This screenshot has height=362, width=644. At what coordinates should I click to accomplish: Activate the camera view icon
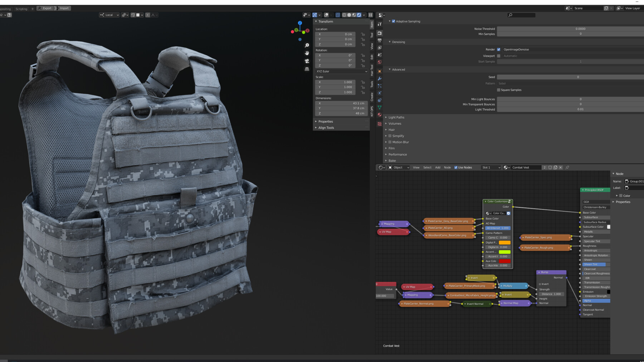click(x=307, y=61)
